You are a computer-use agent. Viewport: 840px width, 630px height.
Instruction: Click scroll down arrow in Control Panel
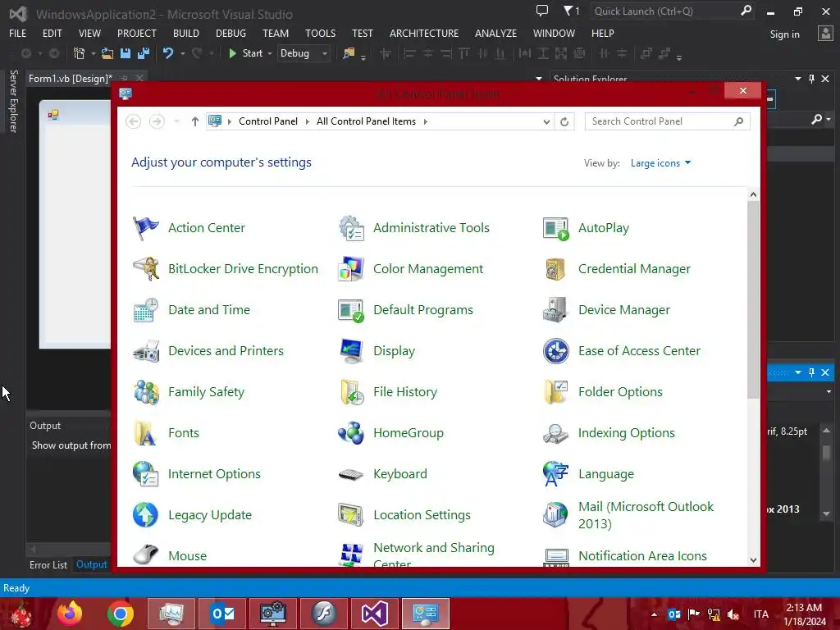753,559
